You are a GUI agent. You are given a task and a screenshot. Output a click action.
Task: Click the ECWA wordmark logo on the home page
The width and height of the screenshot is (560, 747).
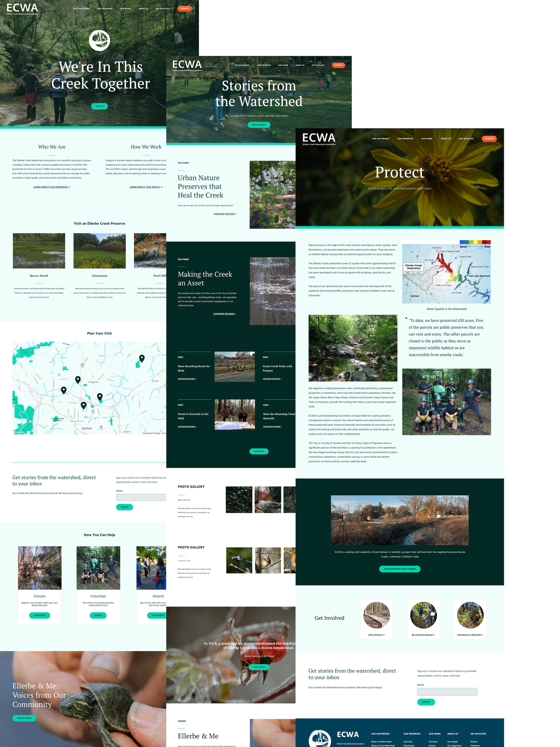22,9
